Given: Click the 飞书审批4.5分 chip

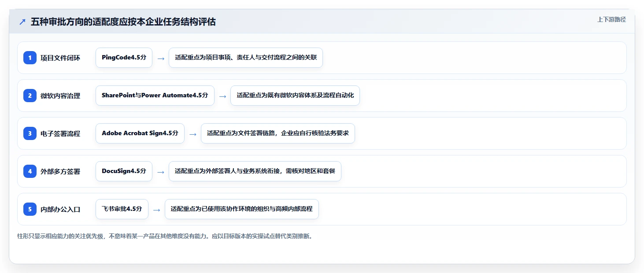Looking at the screenshot, I should tap(122, 209).
